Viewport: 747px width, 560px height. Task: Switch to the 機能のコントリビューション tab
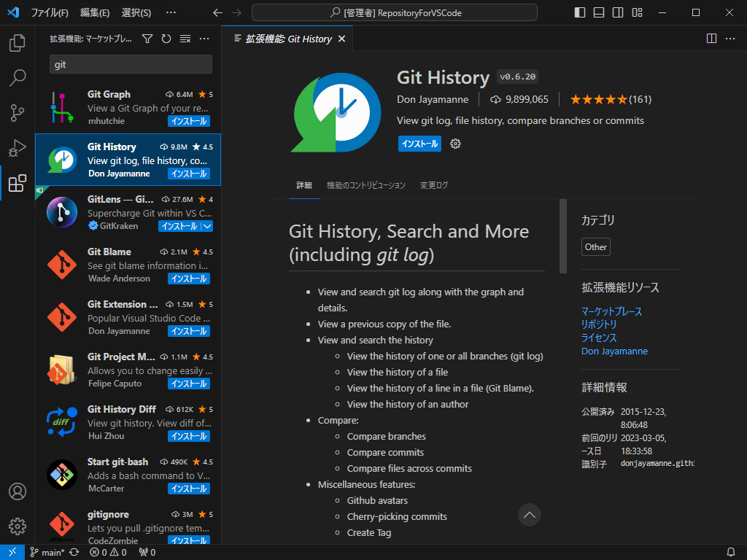click(366, 185)
